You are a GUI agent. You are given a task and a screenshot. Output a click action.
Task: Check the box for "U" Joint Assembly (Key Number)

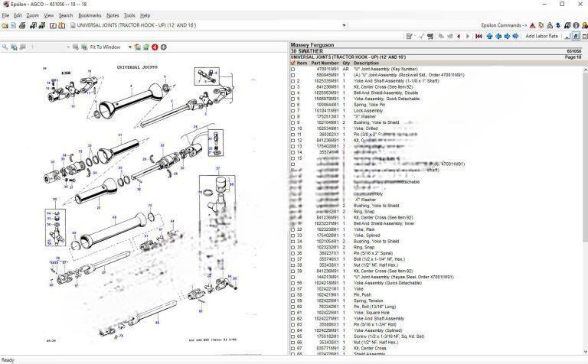293,70
